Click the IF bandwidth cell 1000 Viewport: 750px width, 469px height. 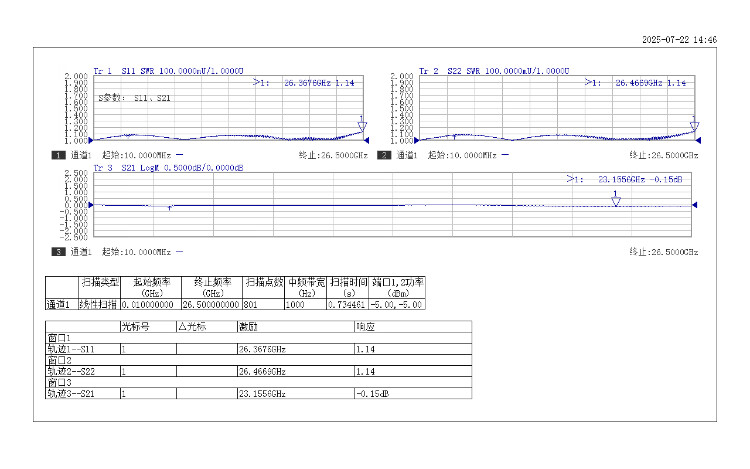[x=306, y=304]
